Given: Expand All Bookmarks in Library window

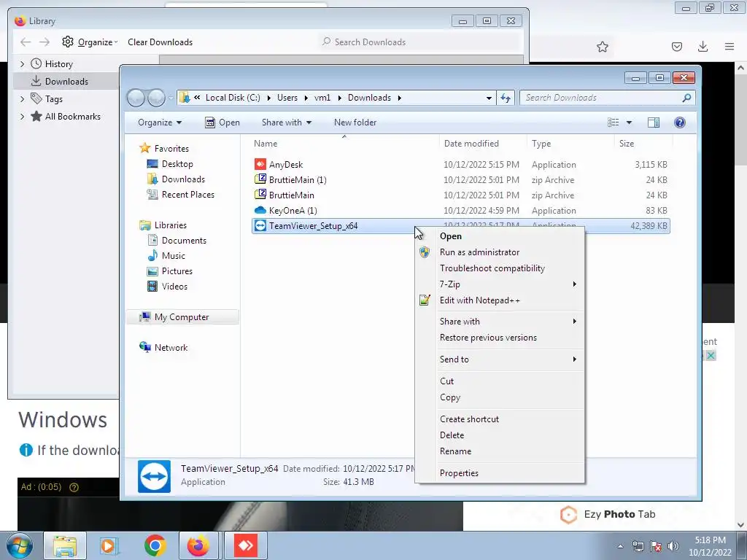Looking at the screenshot, I should (x=22, y=117).
